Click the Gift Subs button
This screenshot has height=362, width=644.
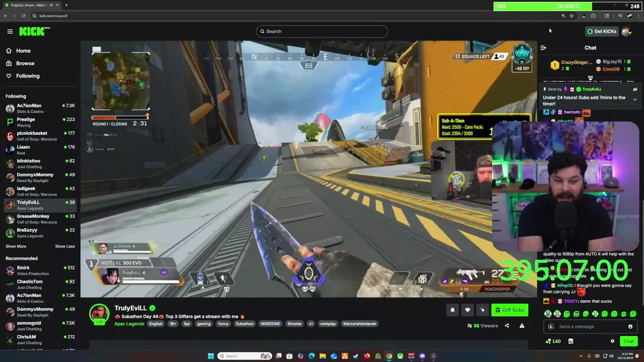(x=510, y=310)
